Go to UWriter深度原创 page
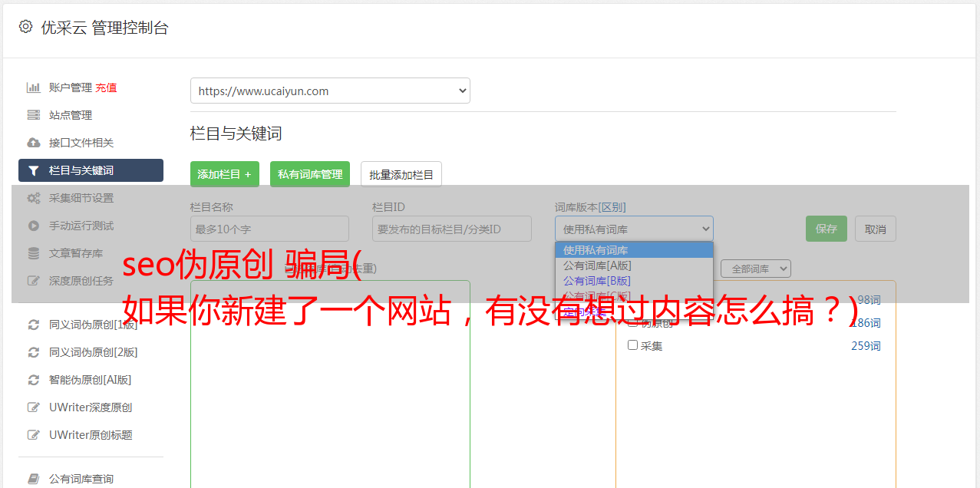The width and height of the screenshot is (980, 488). 91,407
